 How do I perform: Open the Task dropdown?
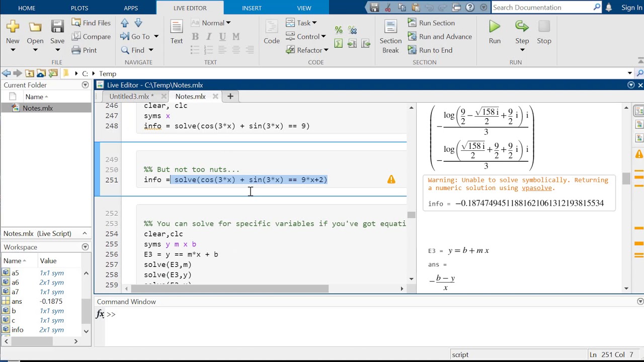pyautogui.click(x=301, y=23)
